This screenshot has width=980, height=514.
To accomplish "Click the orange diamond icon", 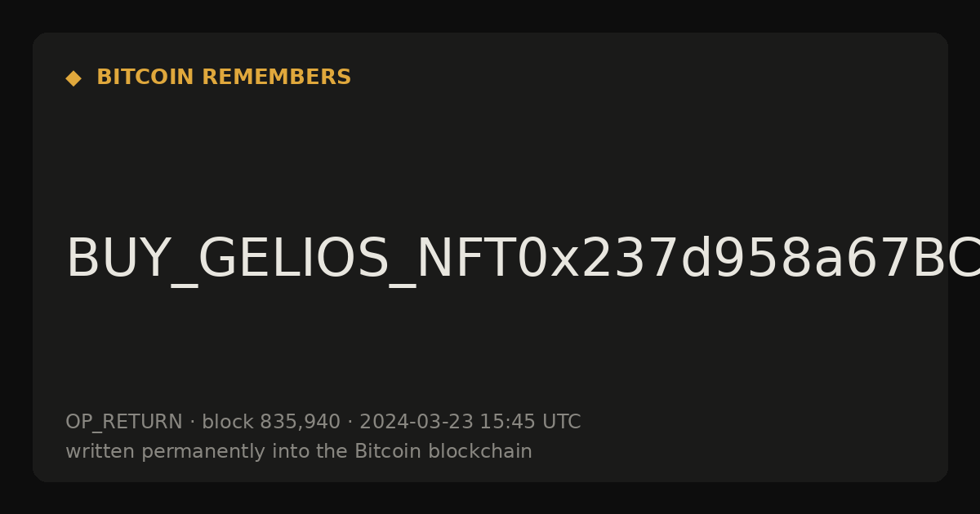I will (73, 78).
